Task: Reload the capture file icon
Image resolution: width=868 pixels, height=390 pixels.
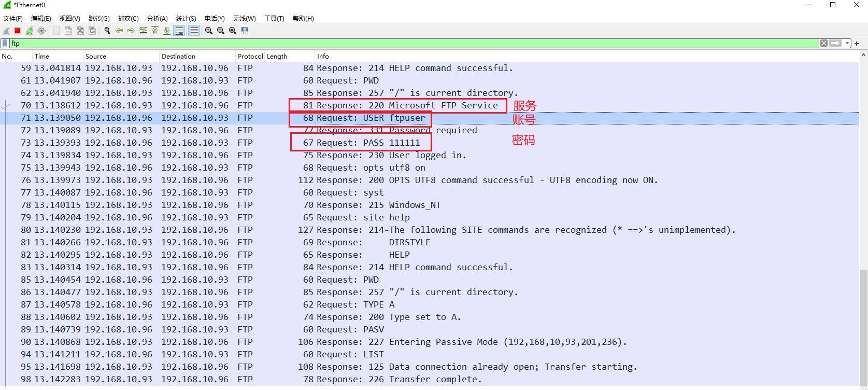Action: click(x=92, y=31)
